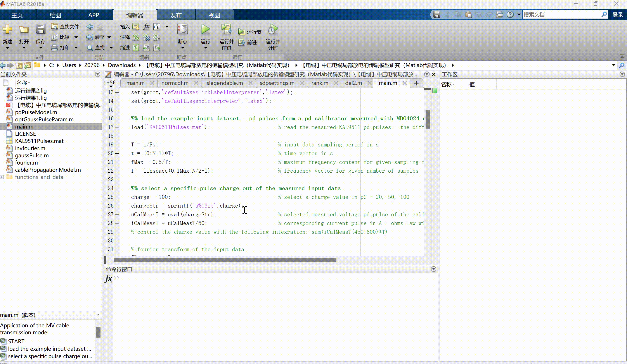Image resolution: width=627 pixels, height=364 pixels.
Task: Switch to the Publish (发布) ribbon tab
Action: tap(176, 15)
